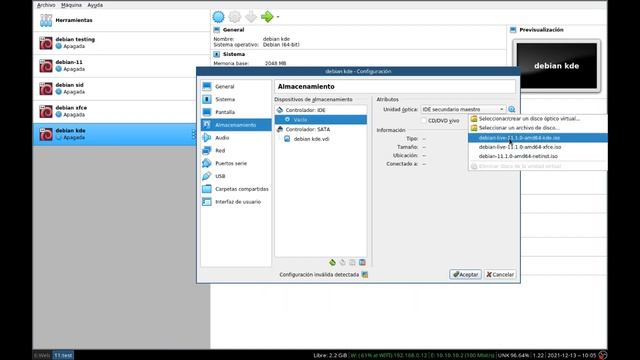Click the 11:test workspace in status bar
This screenshot has height=360, width=640.
tap(63, 356)
